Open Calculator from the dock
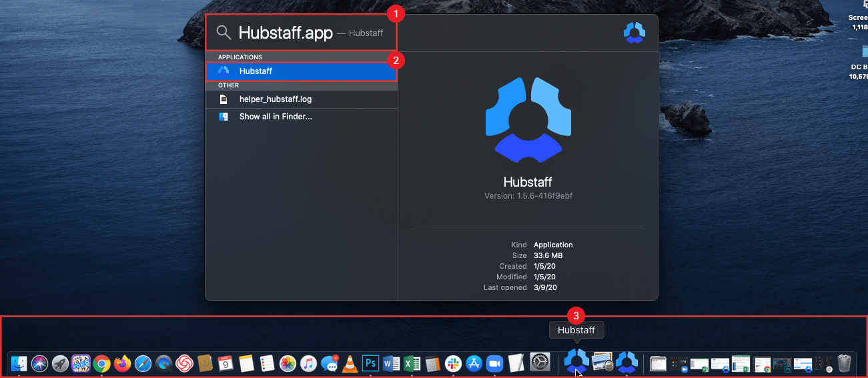This screenshot has height=378, width=868. [432, 363]
